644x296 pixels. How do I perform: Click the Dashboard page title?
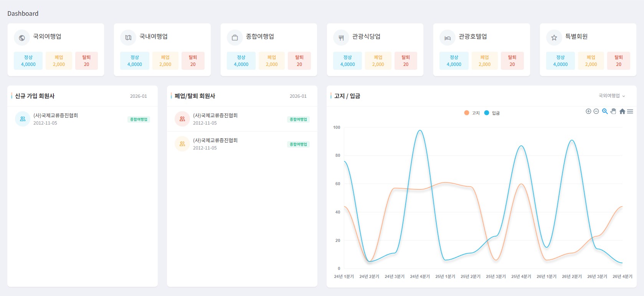23,13
